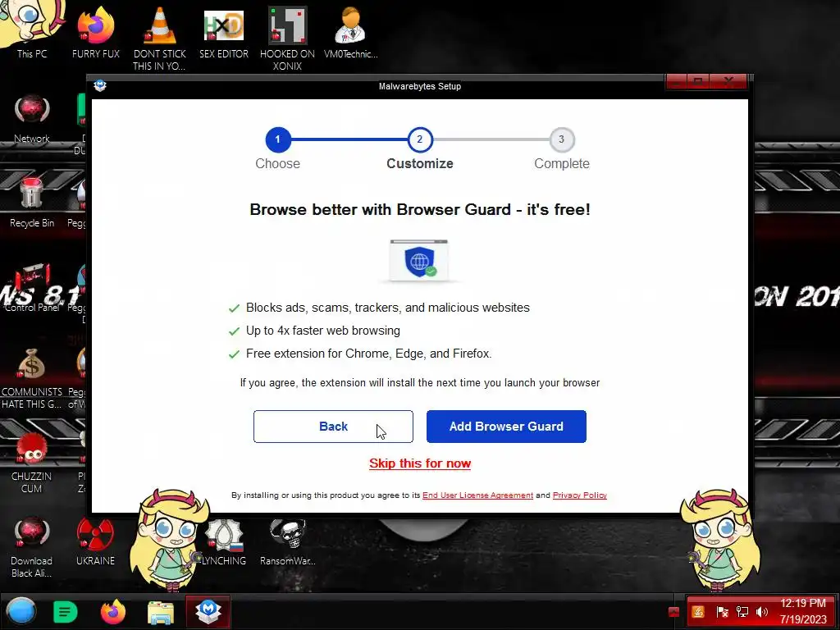Click 'Free extension for Chrome, Edge, and Firefox' text

pos(368,354)
